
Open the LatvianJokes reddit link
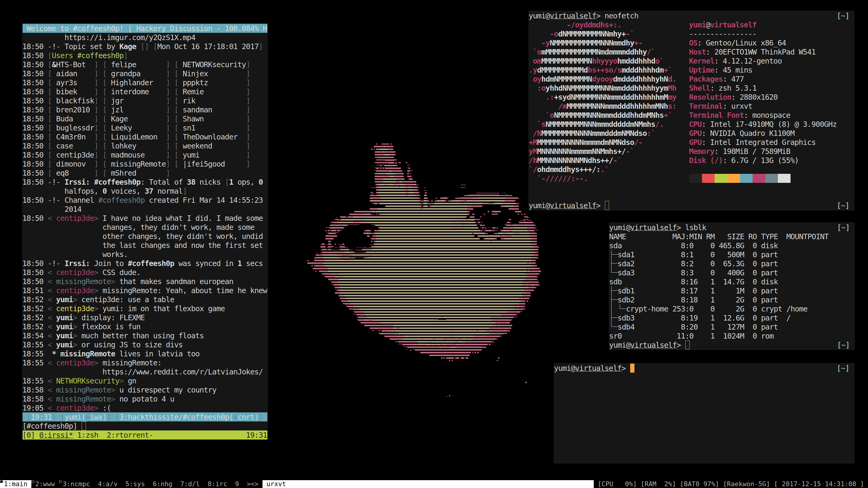[182, 372]
